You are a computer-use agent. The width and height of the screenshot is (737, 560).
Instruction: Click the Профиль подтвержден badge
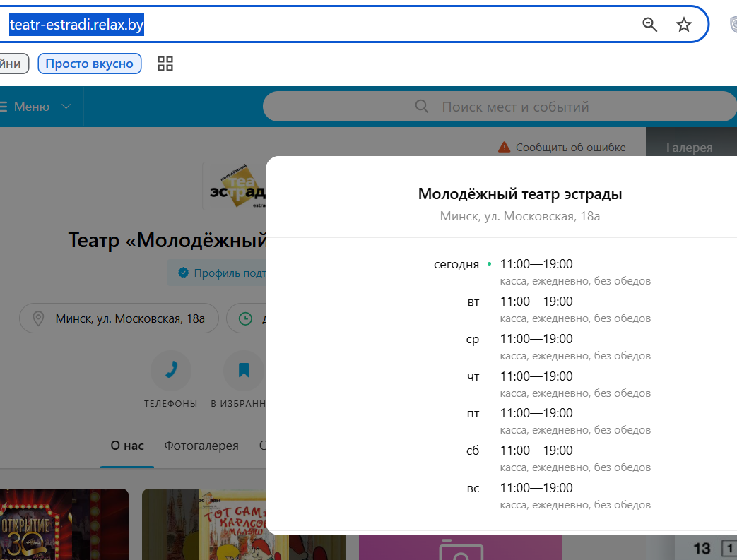[x=217, y=273]
